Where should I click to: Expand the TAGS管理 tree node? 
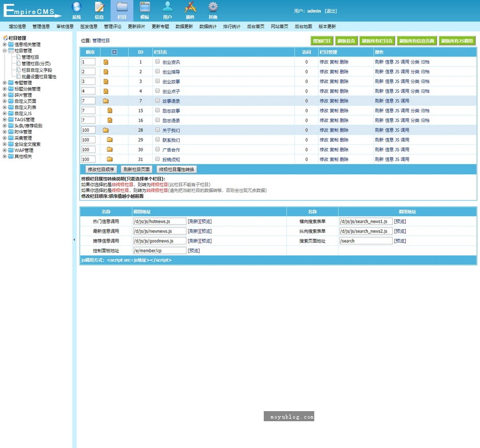pos(5,119)
